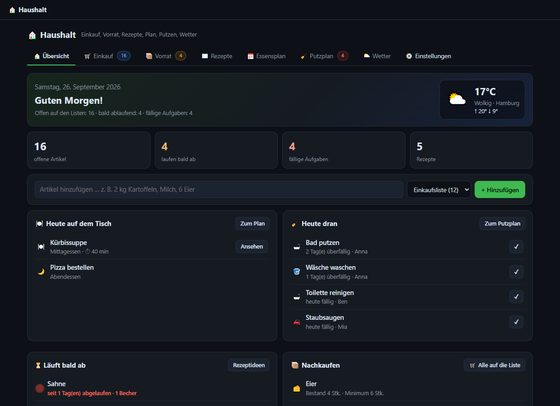Click the Guten Morgen! greeting
Screen dimensions: 560x406
[69, 101]
